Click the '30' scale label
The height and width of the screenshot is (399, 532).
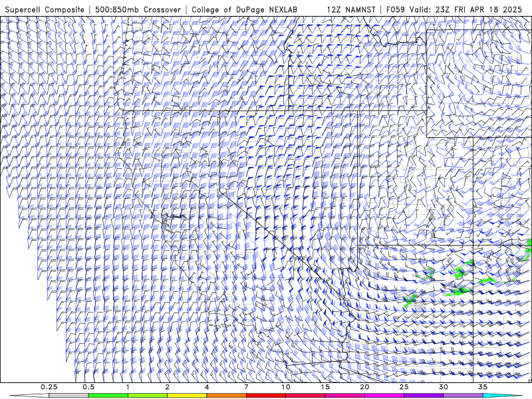click(444, 387)
